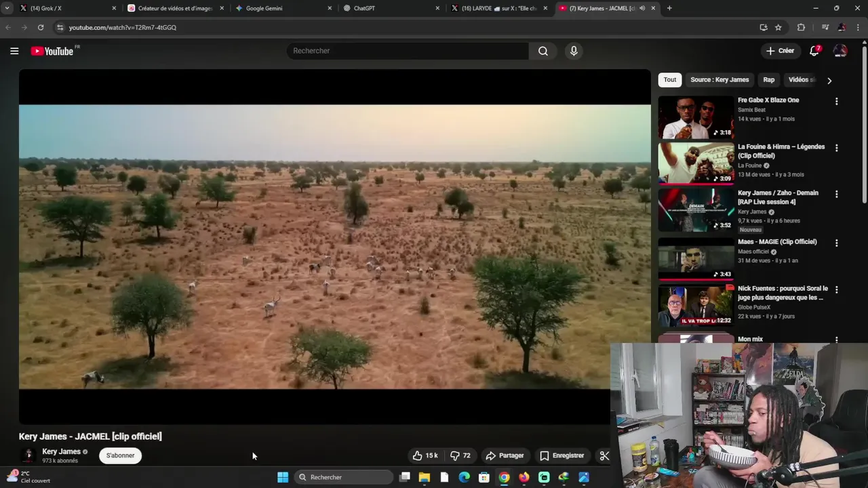This screenshot has width=868, height=488.
Task: Open options menu for Maes - MAGIE
Action: (836, 243)
